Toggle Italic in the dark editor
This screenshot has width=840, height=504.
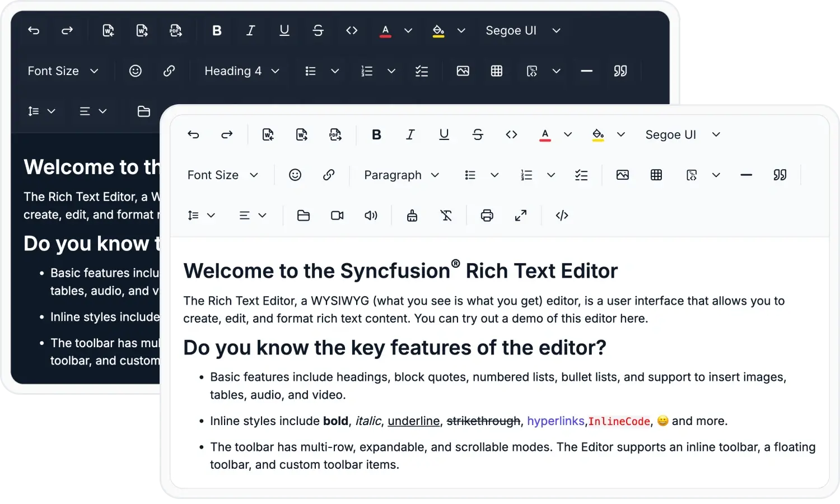[250, 31]
